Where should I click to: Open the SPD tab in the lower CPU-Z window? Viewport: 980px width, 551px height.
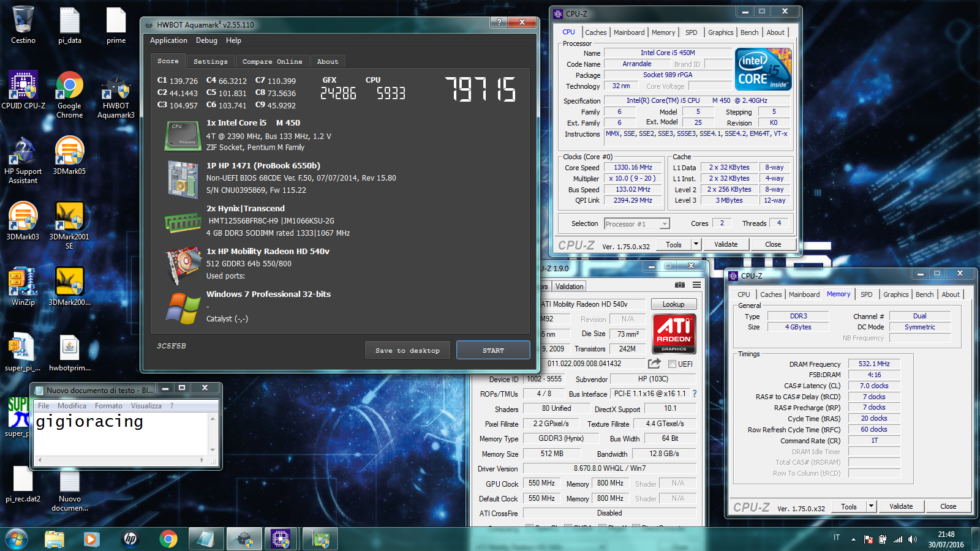tap(866, 294)
